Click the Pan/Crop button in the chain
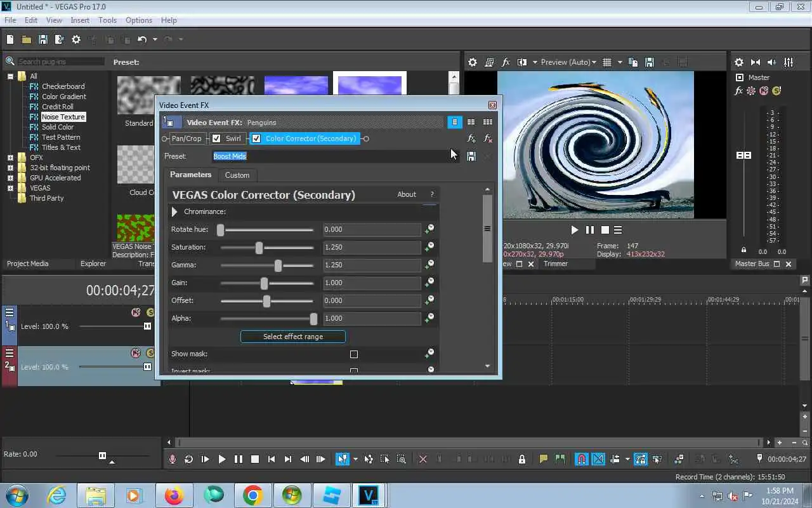Screen dimensions: 812x508 187,138
